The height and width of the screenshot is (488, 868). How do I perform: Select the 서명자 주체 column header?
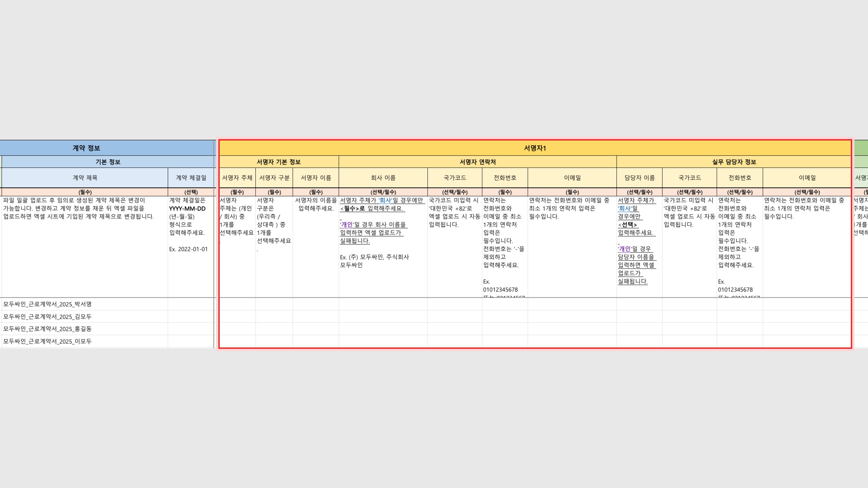pos(237,178)
